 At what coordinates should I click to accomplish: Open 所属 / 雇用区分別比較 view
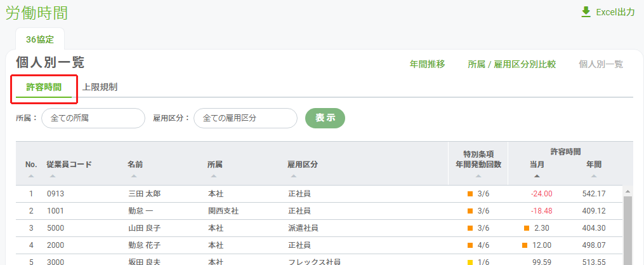tap(512, 64)
